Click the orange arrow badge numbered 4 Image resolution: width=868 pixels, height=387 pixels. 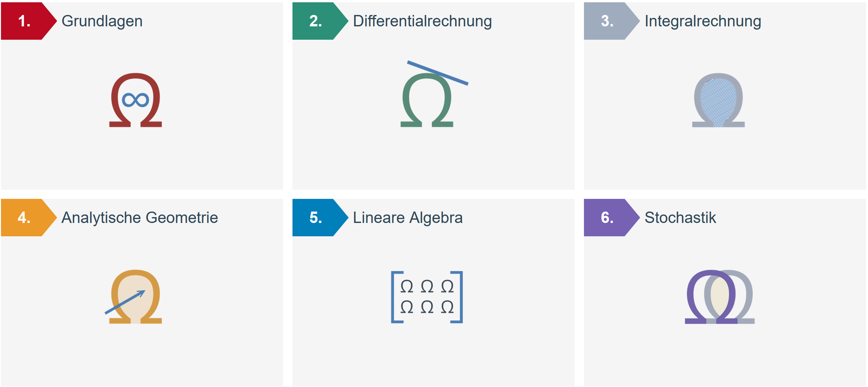pos(24,218)
